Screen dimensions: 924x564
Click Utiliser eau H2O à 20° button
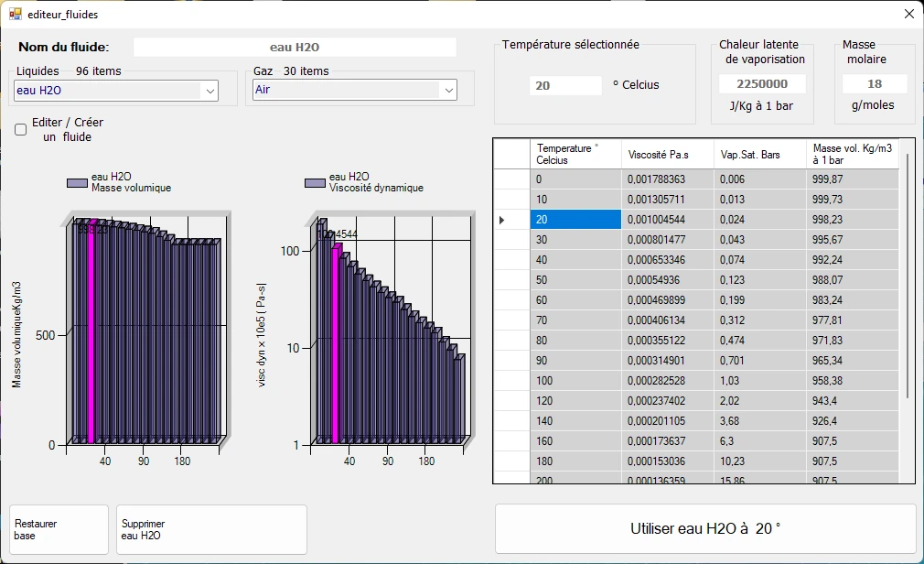pos(705,528)
